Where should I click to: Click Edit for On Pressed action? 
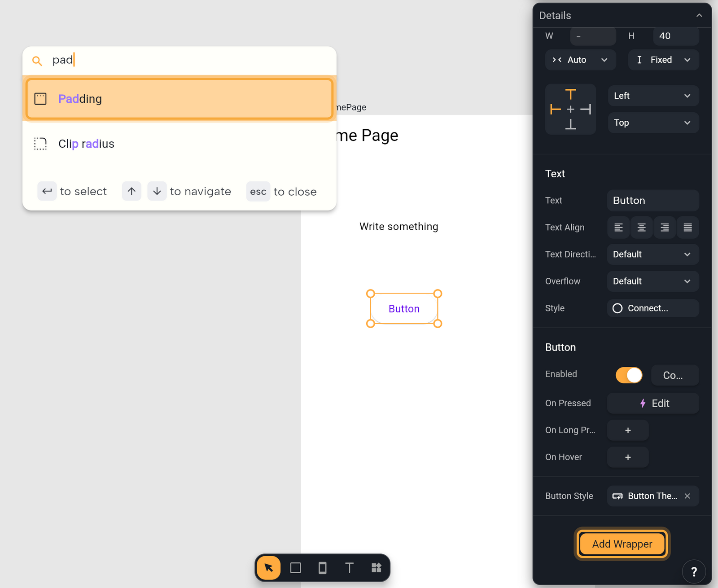coord(653,403)
